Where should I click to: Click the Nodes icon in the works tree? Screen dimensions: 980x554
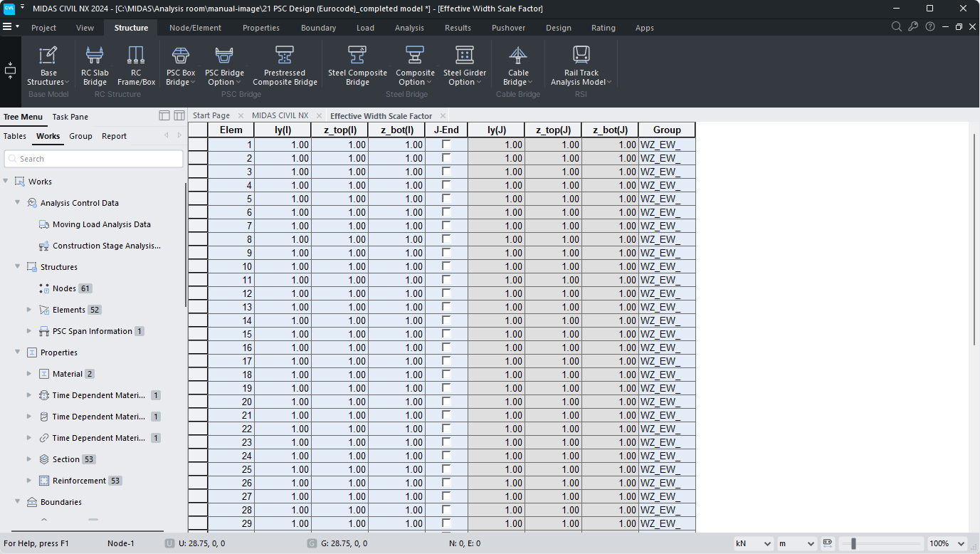44,288
